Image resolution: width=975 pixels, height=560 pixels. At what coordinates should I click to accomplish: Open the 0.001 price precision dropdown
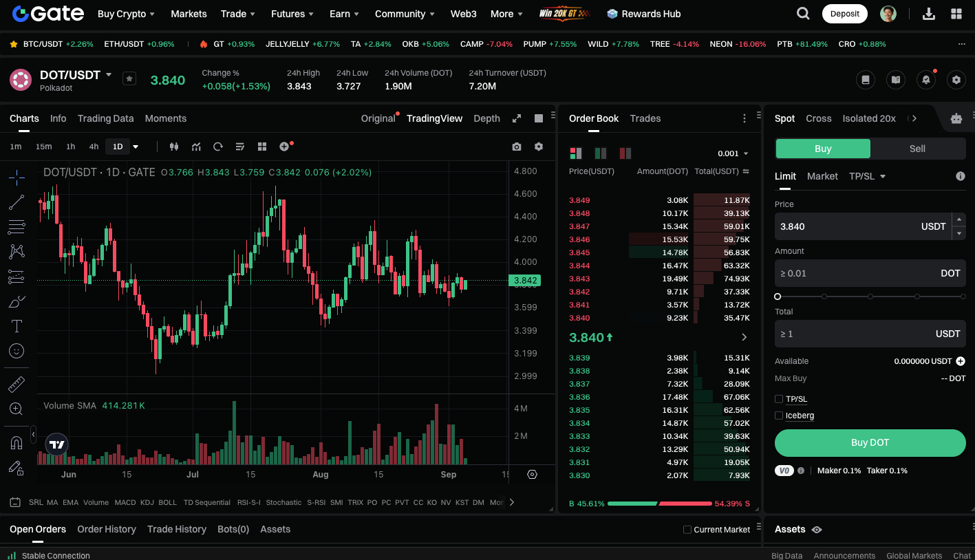pyautogui.click(x=733, y=153)
